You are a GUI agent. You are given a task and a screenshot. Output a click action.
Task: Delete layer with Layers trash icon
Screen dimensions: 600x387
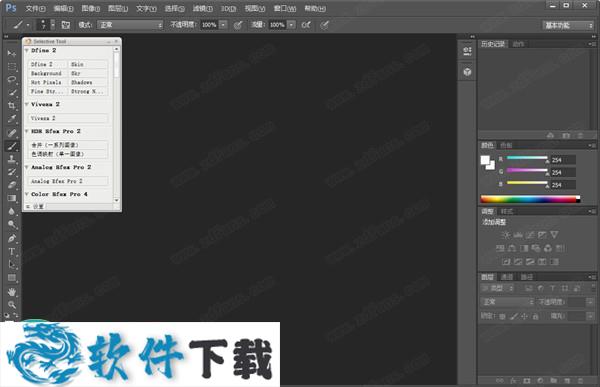[x=580, y=380]
